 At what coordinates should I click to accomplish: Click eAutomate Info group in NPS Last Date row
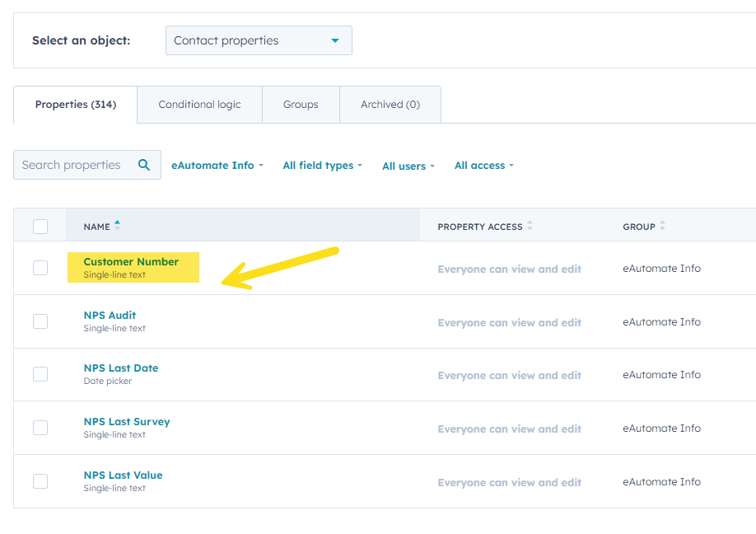coord(661,374)
